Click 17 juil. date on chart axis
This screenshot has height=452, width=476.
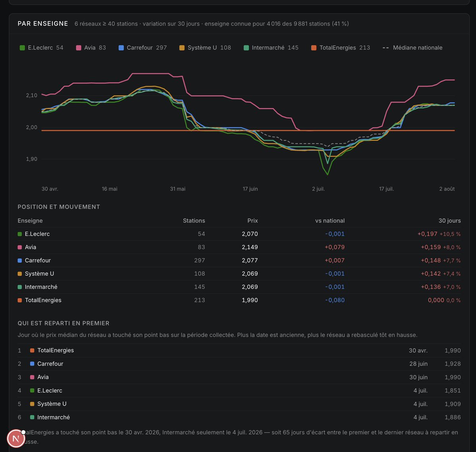click(x=386, y=189)
